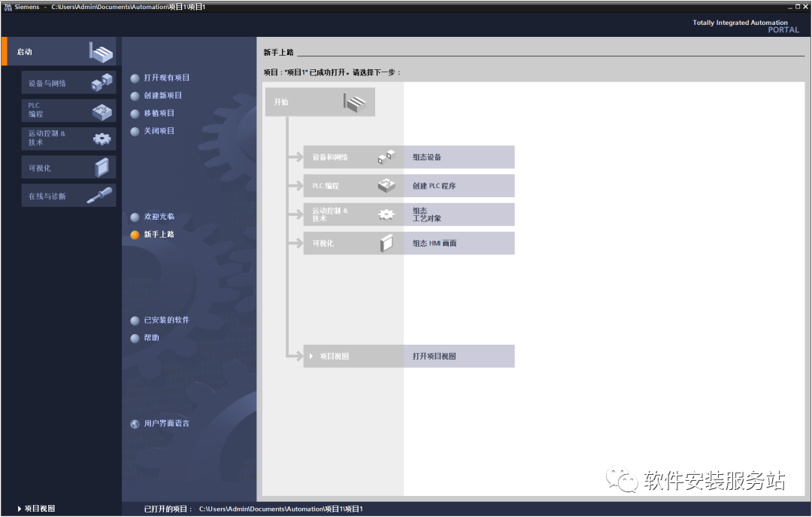The height and width of the screenshot is (517, 812).
Task: Click the PLC 编程 puzzle icon in the sidebar
Action: coord(102,111)
